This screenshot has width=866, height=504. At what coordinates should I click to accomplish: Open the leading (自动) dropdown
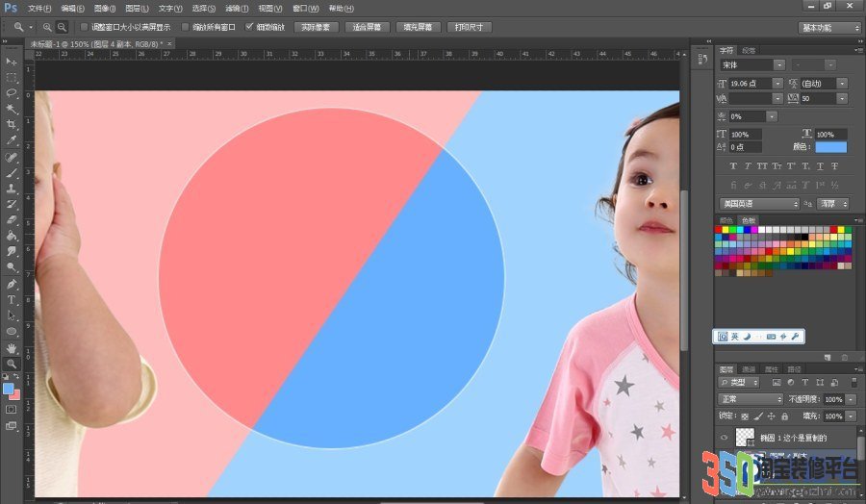coord(842,84)
